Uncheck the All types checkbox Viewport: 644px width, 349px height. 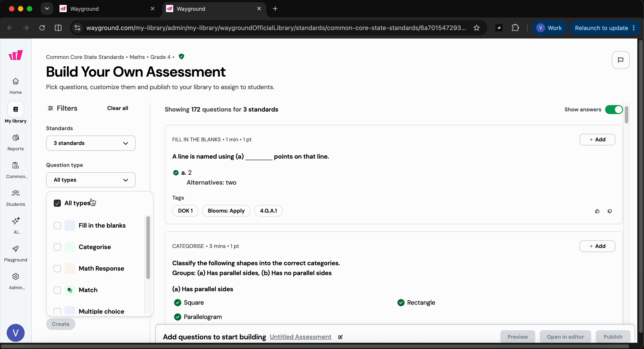tap(57, 203)
